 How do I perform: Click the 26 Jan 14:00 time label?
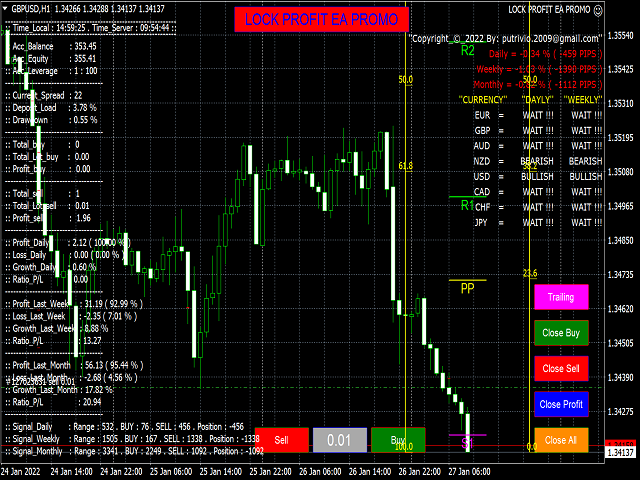pos(371,472)
